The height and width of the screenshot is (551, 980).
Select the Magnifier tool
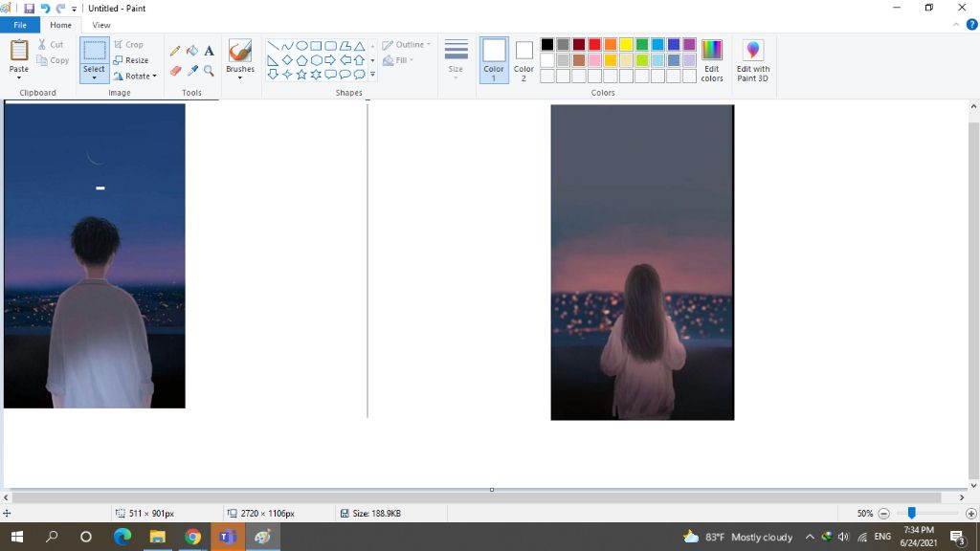click(x=209, y=71)
